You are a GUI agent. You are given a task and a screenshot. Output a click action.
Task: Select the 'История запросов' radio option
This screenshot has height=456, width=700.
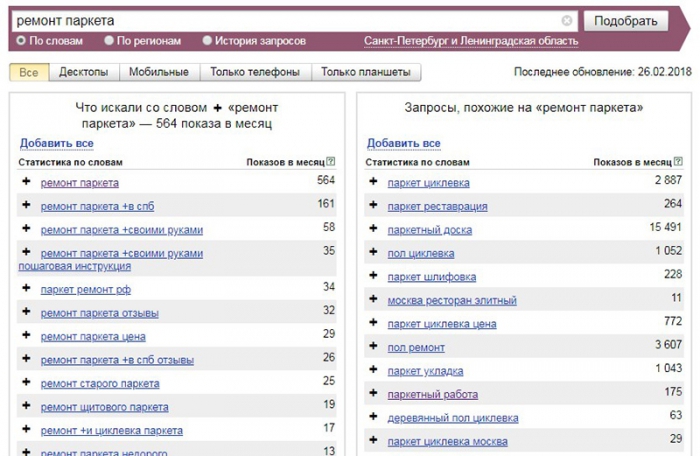(207, 41)
